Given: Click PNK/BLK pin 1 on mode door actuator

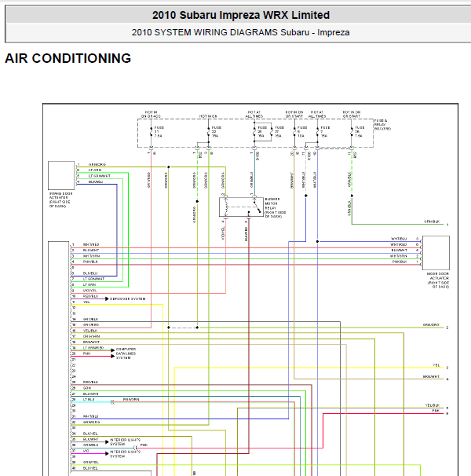Looking at the screenshot, I should coord(400,262).
